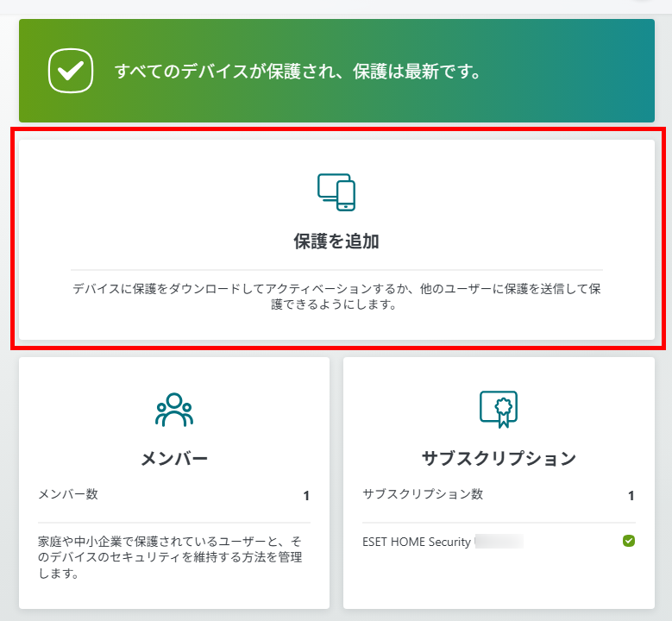Click the protection status banner text
The width and height of the screenshot is (672, 621).
298,71
